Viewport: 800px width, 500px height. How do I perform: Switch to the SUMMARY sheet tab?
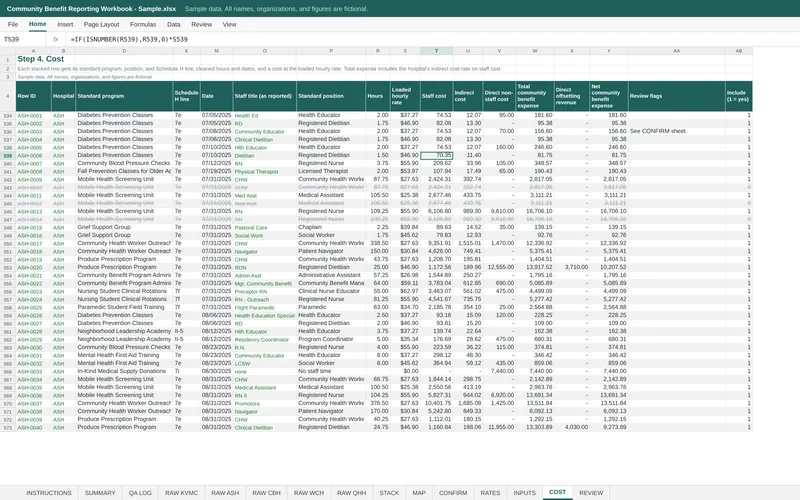pyautogui.click(x=100, y=493)
